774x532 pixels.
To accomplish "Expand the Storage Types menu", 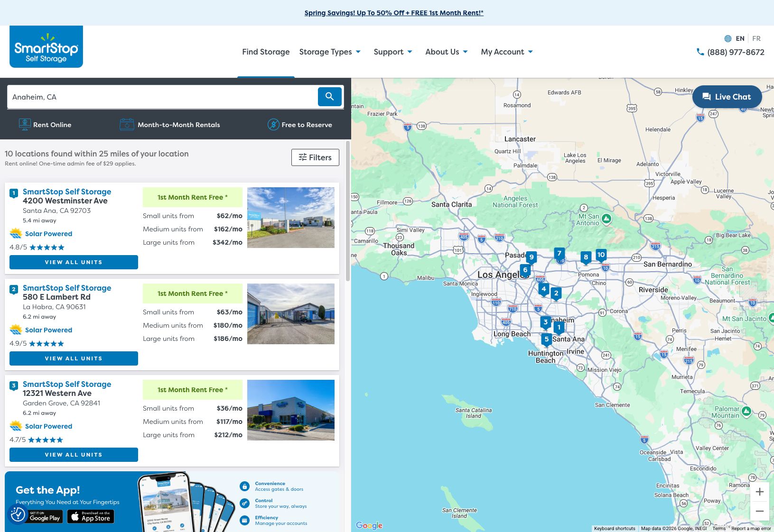I will pyautogui.click(x=330, y=52).
